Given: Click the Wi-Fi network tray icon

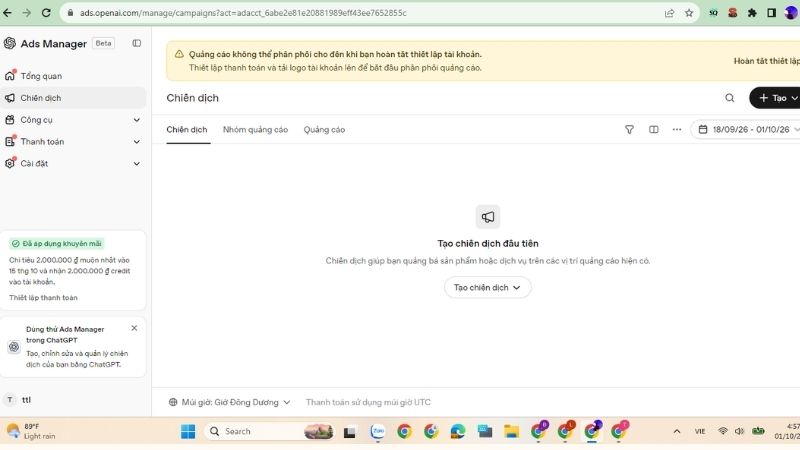Looking at the screenshot, I should (x=723, y=432).
